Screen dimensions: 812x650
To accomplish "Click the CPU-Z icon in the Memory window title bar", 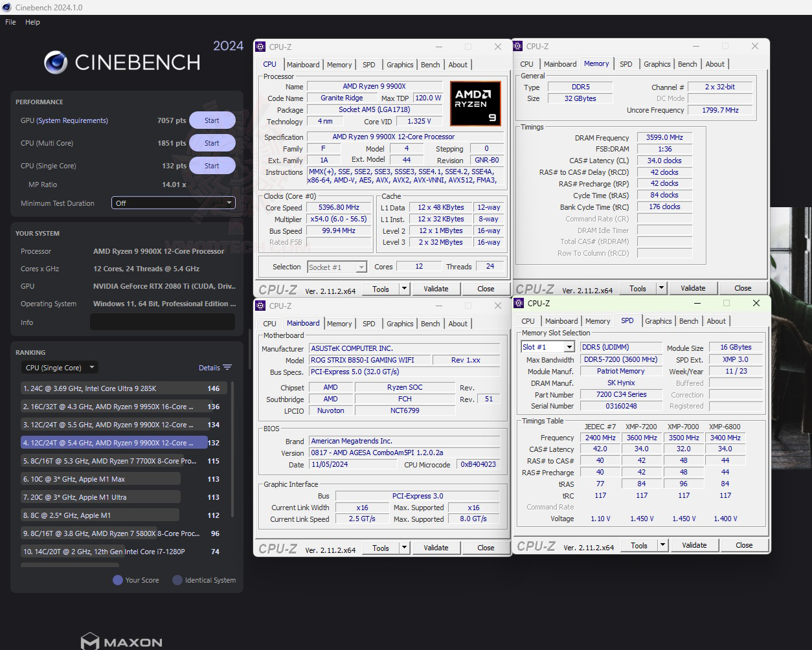I will point(517,46).
